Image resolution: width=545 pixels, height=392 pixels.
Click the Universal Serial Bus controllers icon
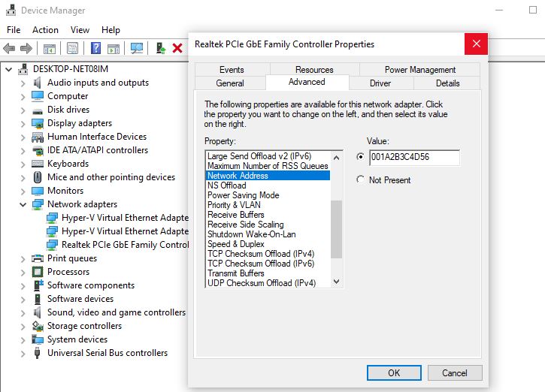click(37, 353)
